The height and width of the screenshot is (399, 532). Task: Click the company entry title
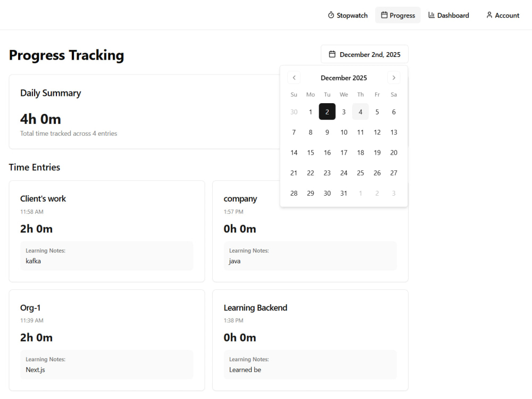click(240, 199)
